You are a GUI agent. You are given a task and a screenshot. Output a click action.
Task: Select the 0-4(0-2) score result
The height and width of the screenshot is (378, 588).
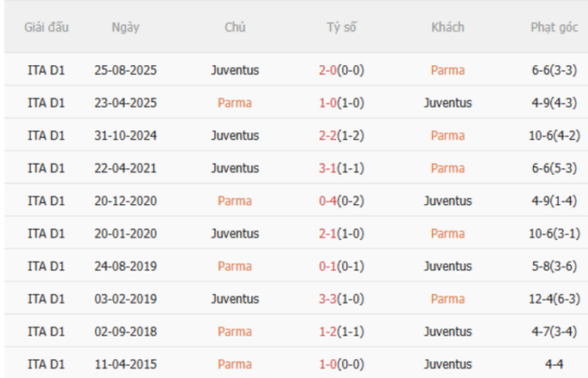point(341,200)
